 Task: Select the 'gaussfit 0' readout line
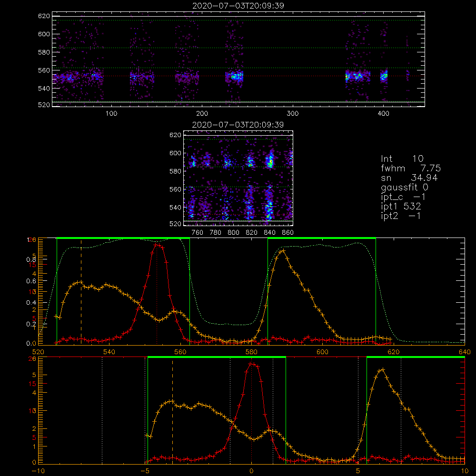pyautogui.click(x=405, y=187)
